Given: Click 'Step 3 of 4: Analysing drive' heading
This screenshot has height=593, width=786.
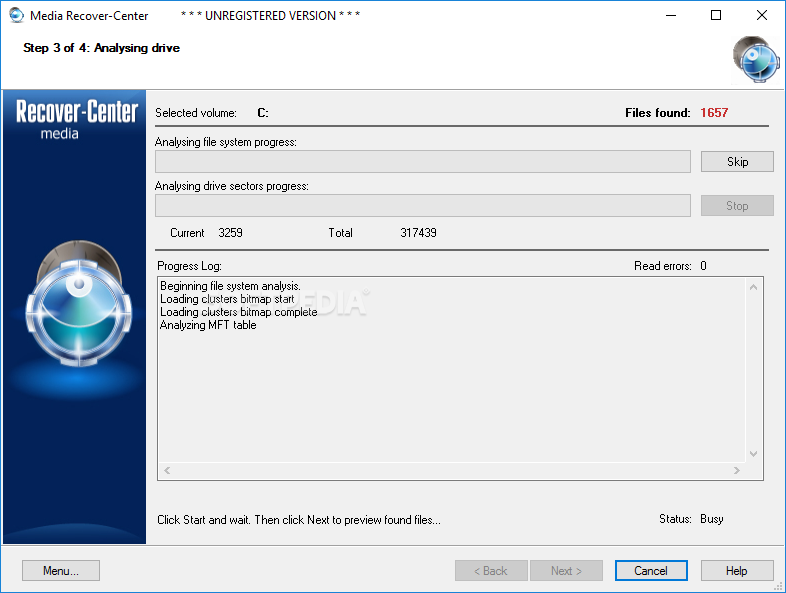Looking at the screenshot, I should pos(101,48).
